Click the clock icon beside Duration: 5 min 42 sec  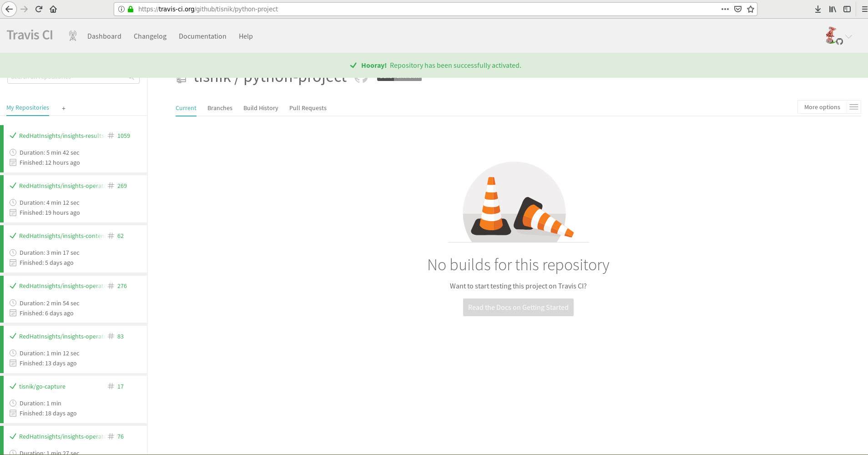(13, 152)
